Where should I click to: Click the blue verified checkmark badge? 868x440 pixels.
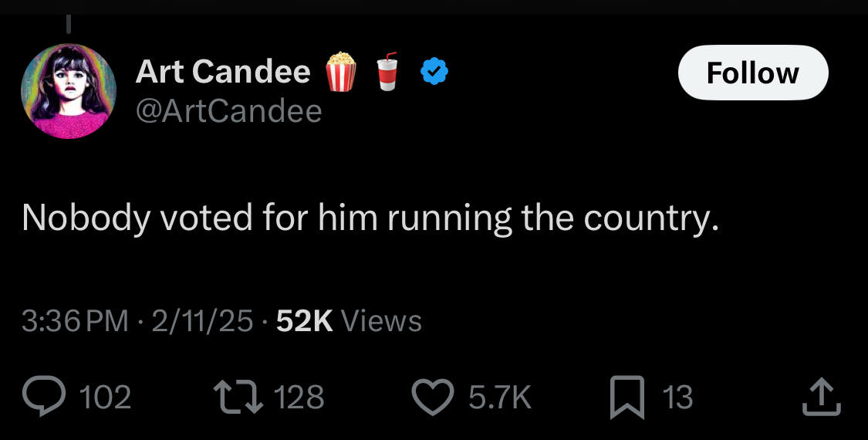(x=434, y=73)
